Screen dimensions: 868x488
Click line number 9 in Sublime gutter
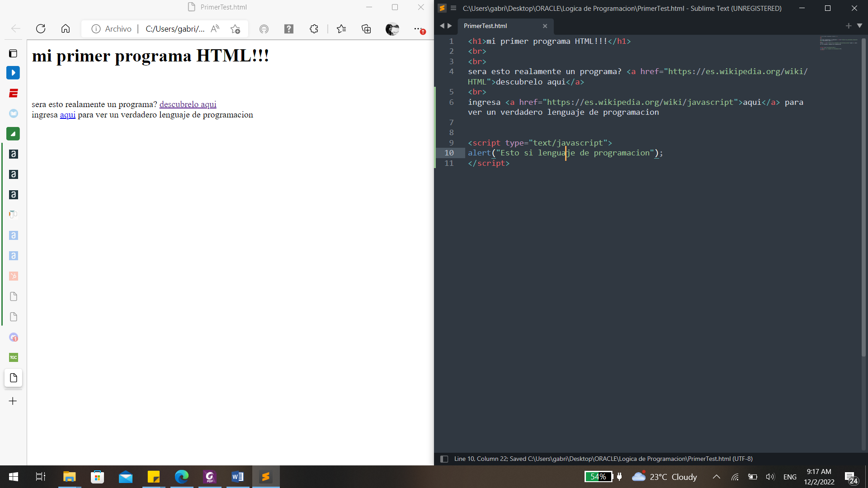coord(451,143)
